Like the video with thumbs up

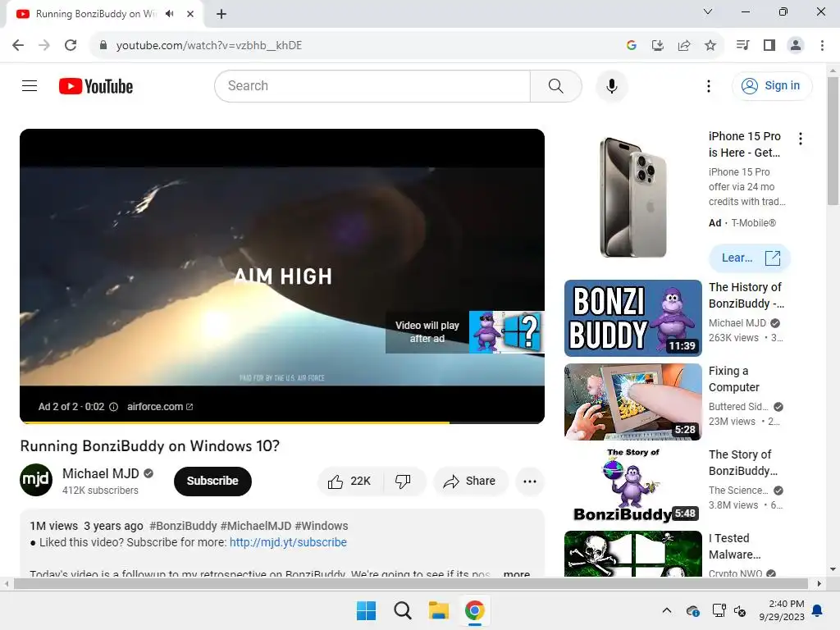[350, 481]
